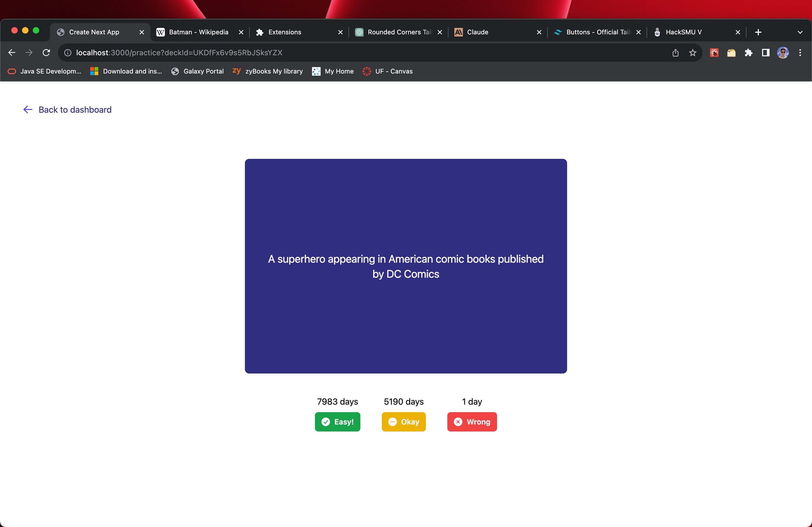
Task: Mark the card as Wrong
Action: pyautogui.click(x=472, y=422)
